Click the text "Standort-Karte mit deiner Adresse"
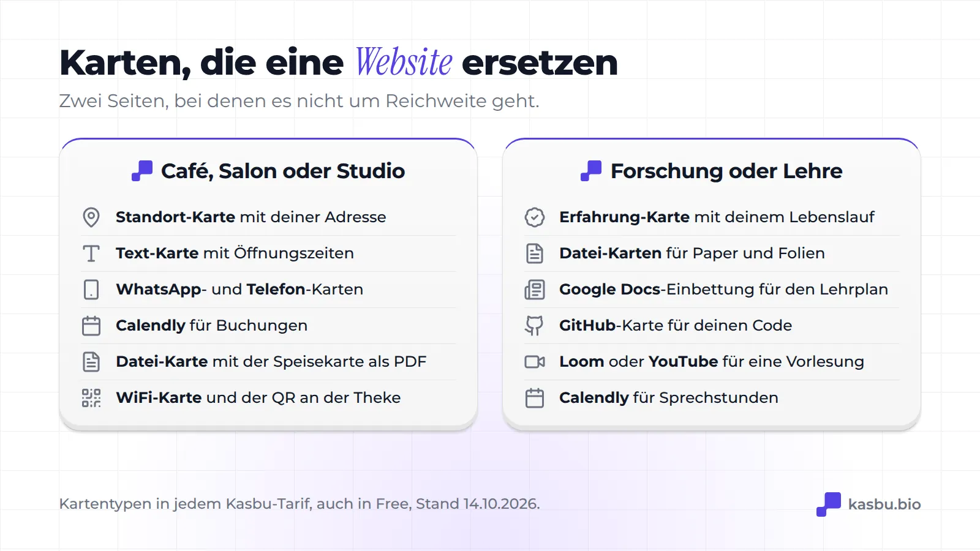Viewport: 980px width, 551px height. (x=251, y=217)
